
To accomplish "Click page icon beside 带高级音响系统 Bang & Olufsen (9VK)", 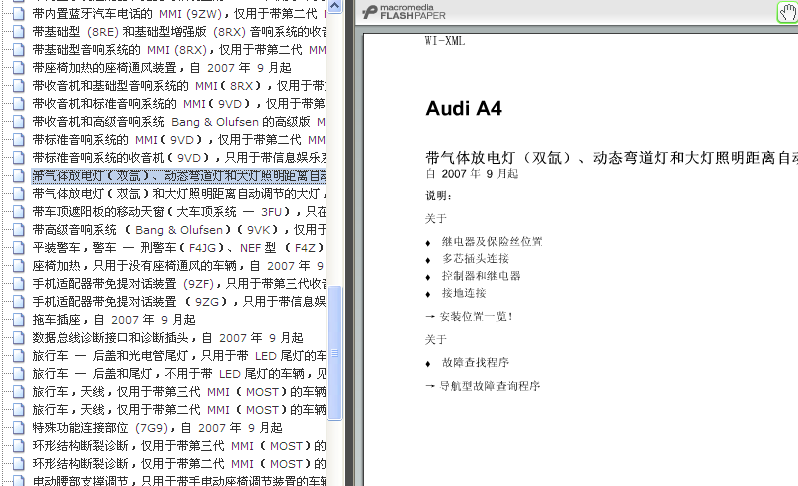I will [18, 230].
